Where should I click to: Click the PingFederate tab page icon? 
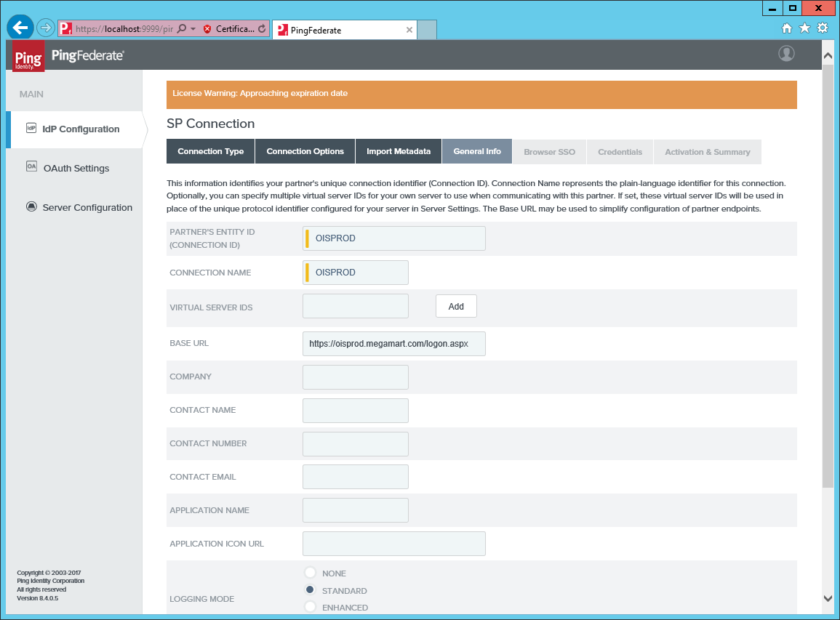[x=282, y=30]
